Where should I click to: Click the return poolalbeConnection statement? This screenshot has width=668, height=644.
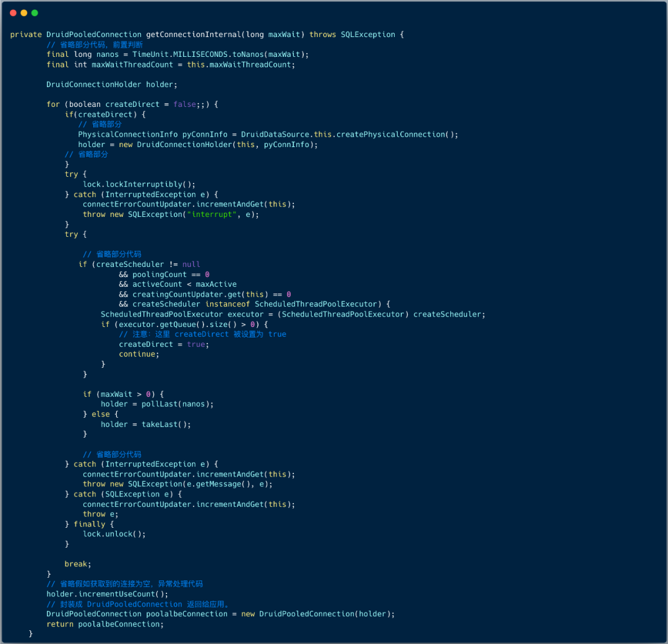pos(105,624)
